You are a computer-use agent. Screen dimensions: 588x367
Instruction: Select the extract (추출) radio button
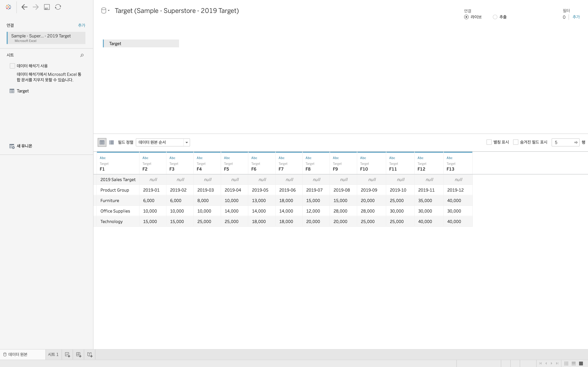click(495, 17)
